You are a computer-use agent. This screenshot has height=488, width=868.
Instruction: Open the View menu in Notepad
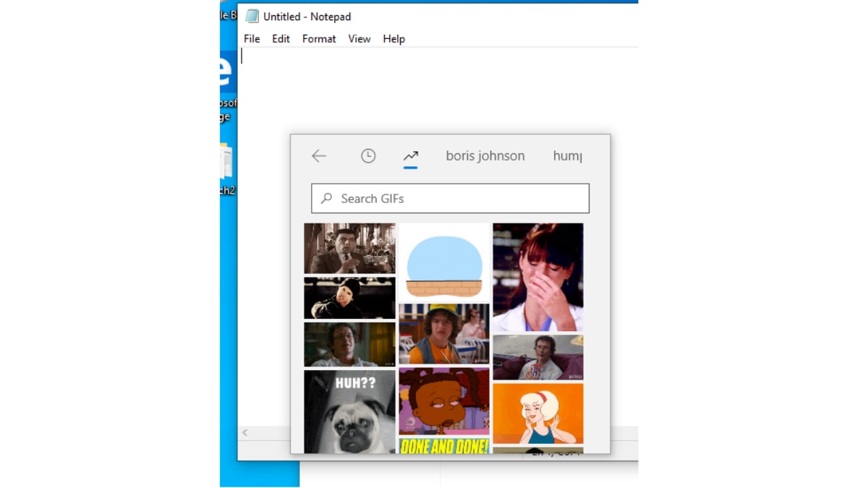359,39
